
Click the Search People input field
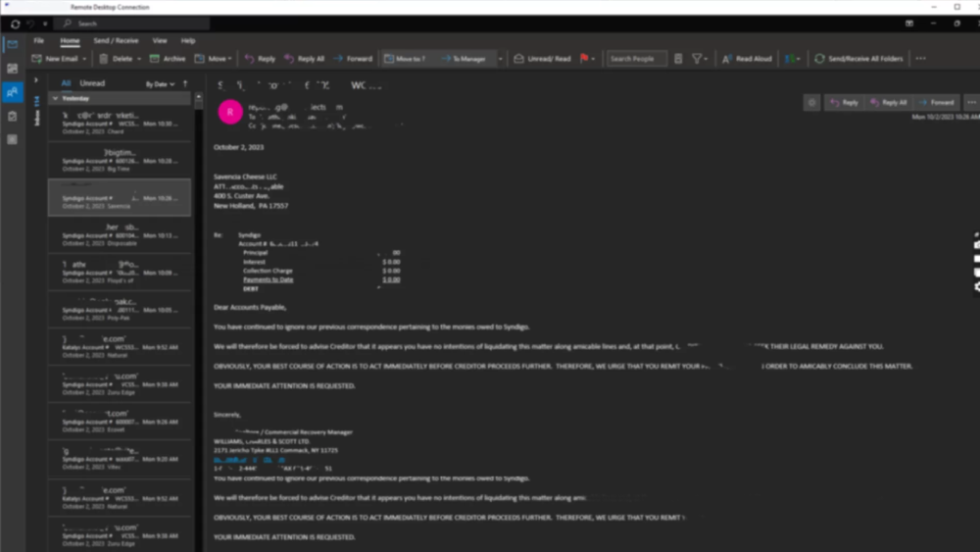[x=635, y=59]
